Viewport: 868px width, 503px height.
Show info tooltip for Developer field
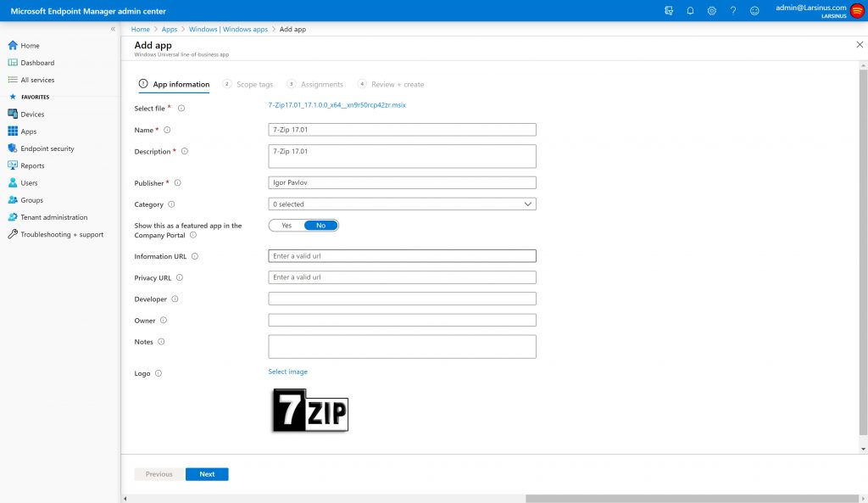tap(175, 299)
